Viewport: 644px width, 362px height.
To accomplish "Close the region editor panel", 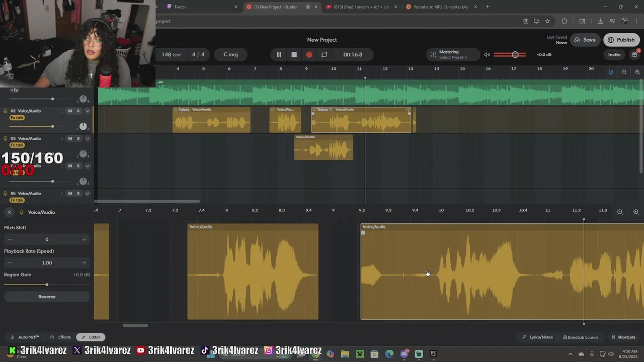I will pyautogui.click(x=9, y=212).
